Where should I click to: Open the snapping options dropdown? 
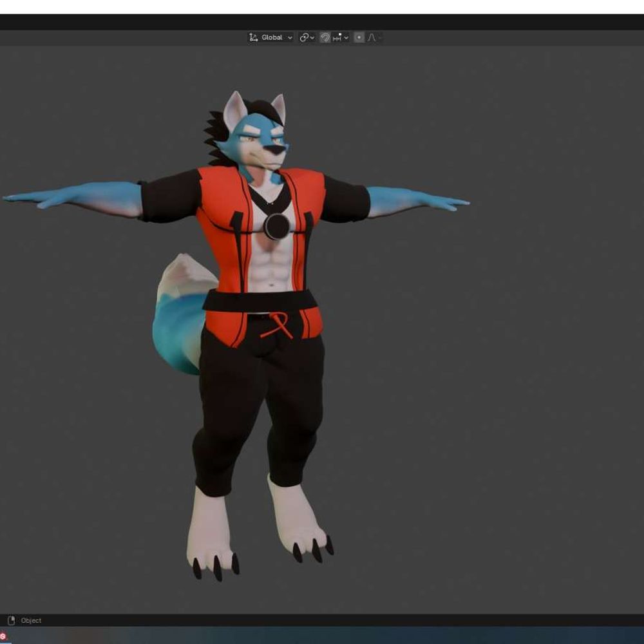click(341, 37)
